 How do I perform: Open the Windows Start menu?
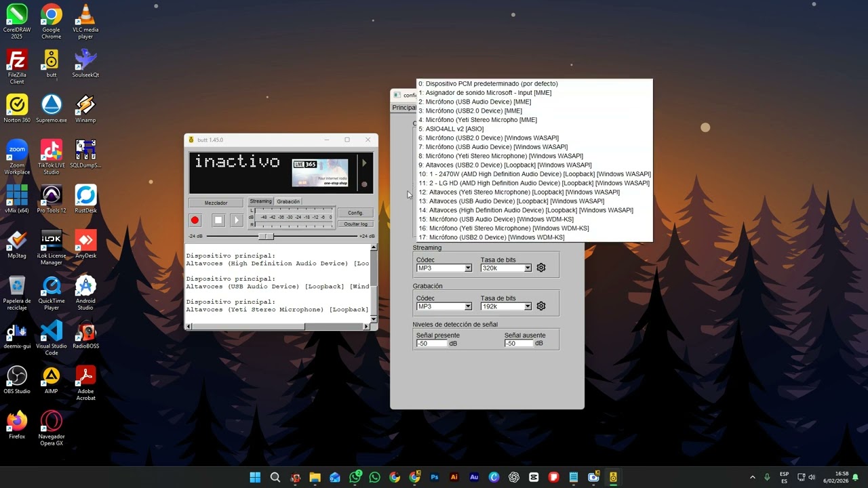[255, 477]
